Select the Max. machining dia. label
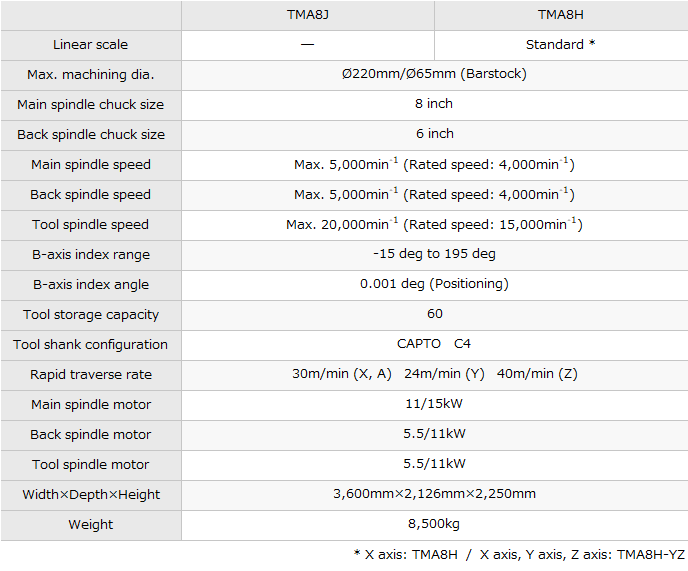 (91, 75)
